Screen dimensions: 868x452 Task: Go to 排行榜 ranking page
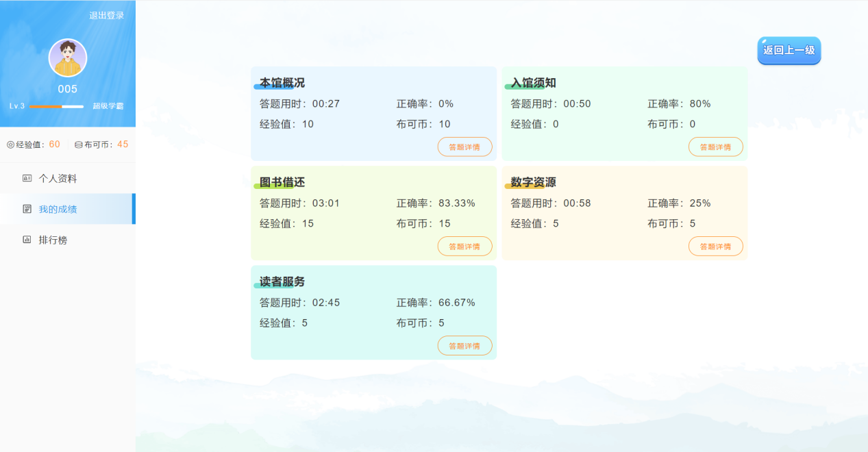53,240
